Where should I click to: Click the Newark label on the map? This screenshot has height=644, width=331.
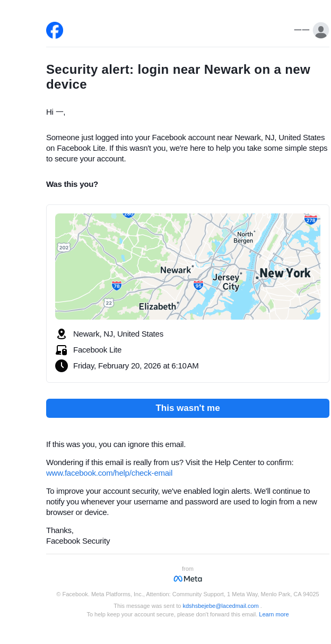click(x=176, y=270)
